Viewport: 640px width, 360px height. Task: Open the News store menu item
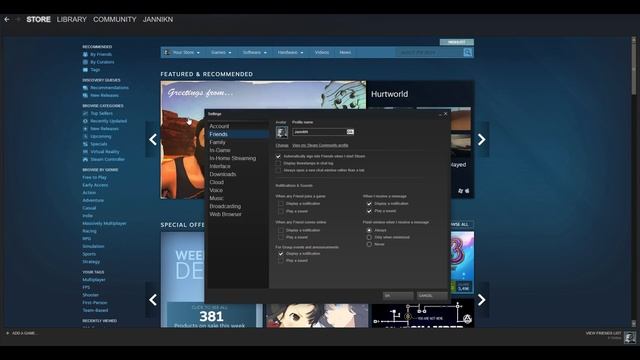[345, 52]
